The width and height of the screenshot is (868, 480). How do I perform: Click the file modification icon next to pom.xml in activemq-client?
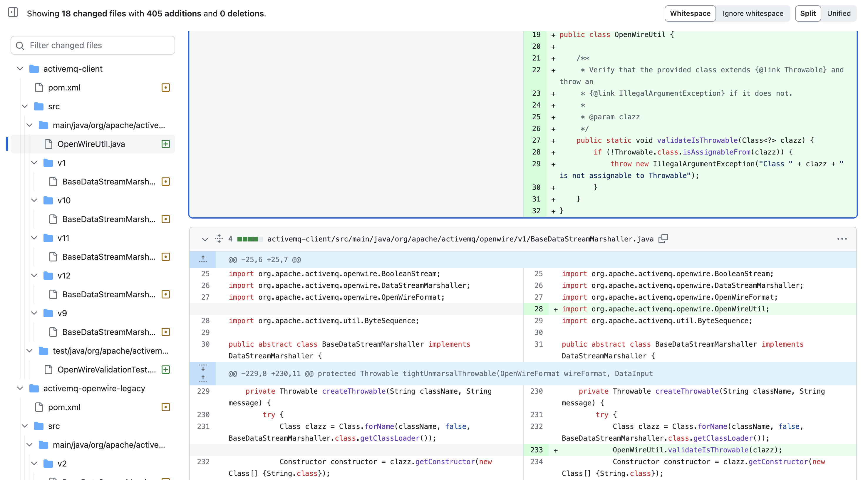(165, 88)
